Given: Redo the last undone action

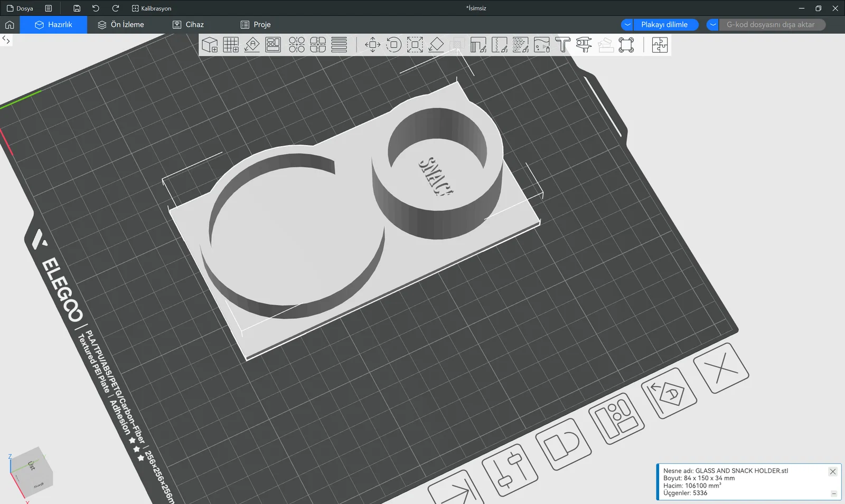Looking at the screenshot, I should coord(116,8).
